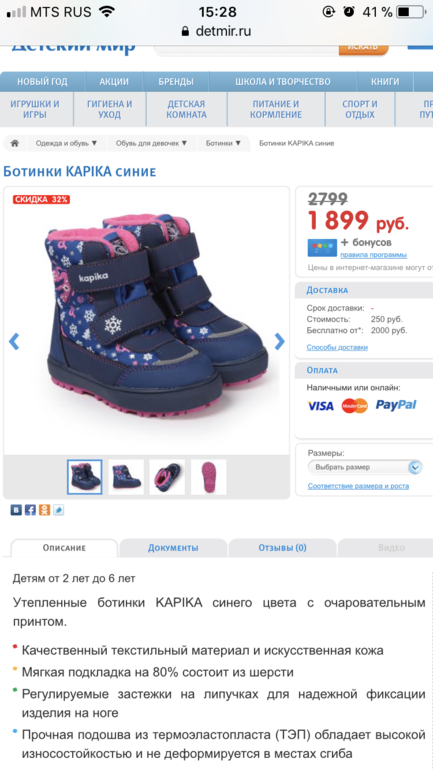The height and width of the screenshot is (770, 433).
Task: Expand the 'Ботинки' breadcrumb dropdown
Action: point(223,143)
